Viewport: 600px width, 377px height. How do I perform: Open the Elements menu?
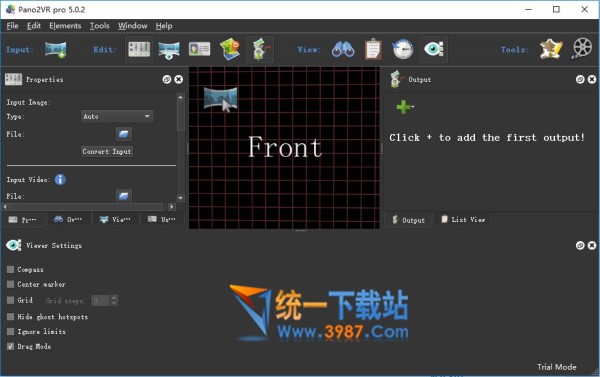(x=65, y=26)
